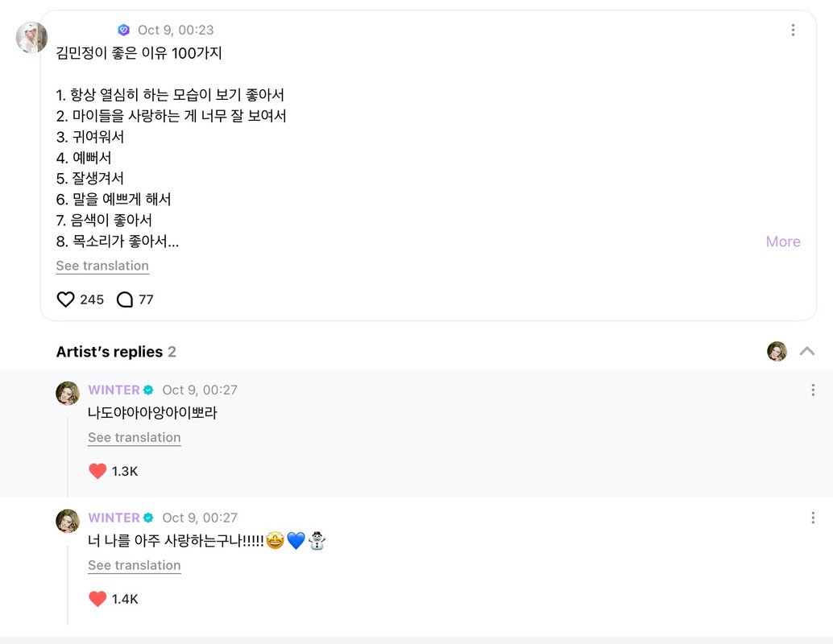Open options menu on WINTER's first reply

click(x=813, y=390)
